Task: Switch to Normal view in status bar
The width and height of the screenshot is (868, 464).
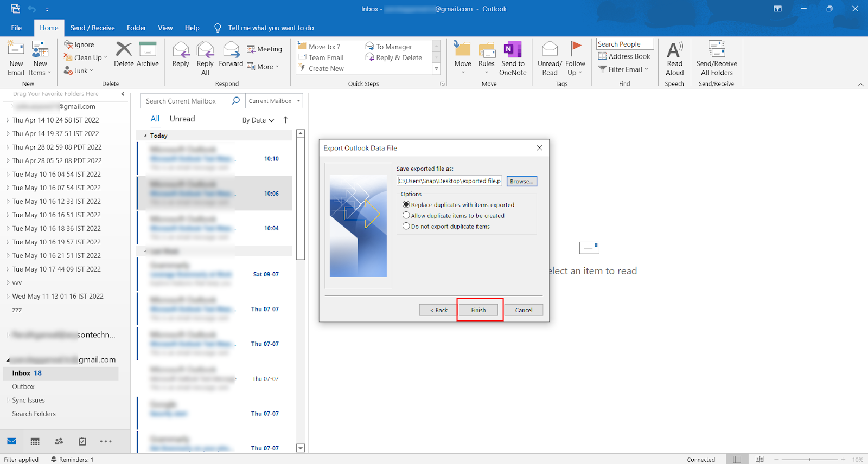Action: tap(737, 459)
